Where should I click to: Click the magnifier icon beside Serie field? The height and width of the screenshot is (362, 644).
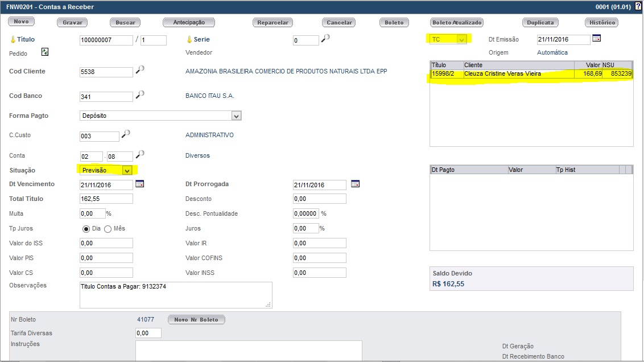(x=325, y=39)
